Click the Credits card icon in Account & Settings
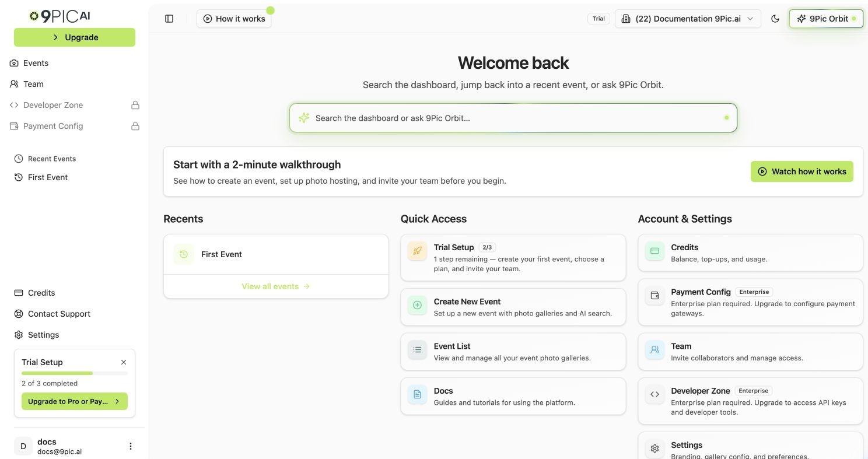 click(x=654, y=251)
